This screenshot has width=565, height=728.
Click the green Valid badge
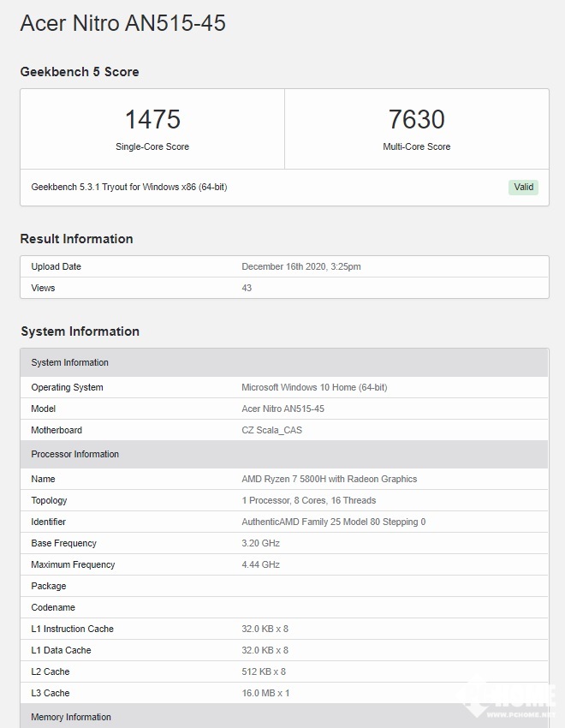[x=523, y=188]
